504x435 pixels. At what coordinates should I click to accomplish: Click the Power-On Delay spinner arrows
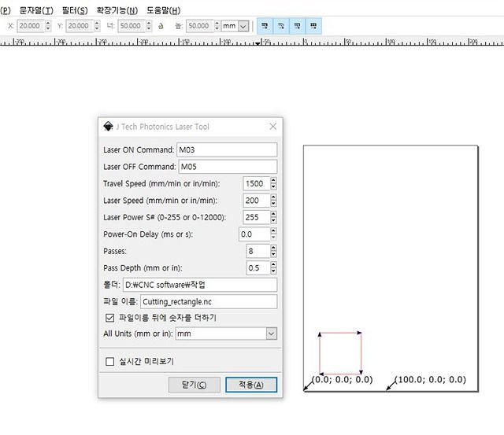tap(273, 234)
